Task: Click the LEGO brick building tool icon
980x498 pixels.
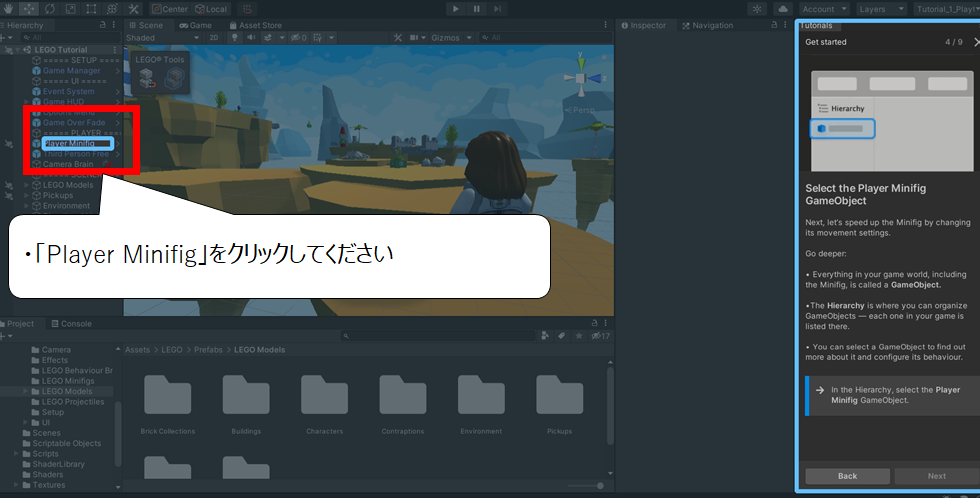Action: (x=175, y=79)
